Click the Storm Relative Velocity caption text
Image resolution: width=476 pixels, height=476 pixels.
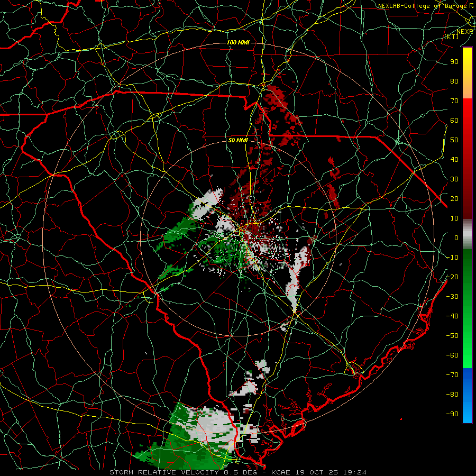pos(237,472)
